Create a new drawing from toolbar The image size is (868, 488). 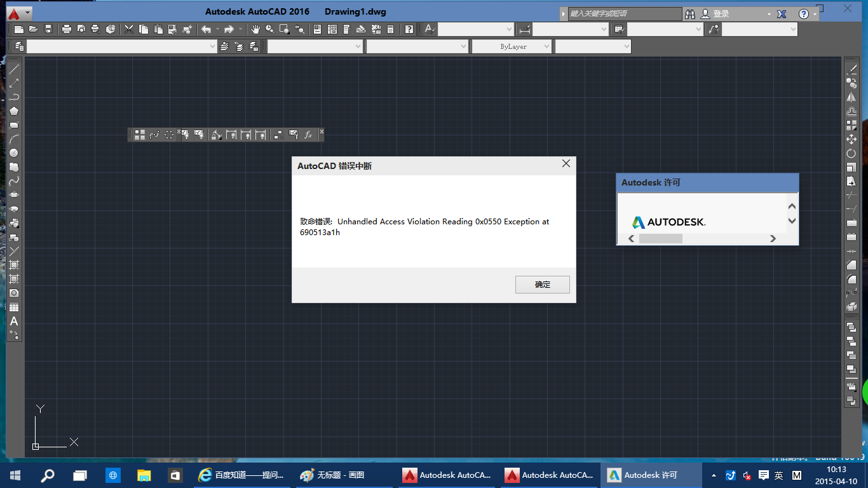coord(18,29)
